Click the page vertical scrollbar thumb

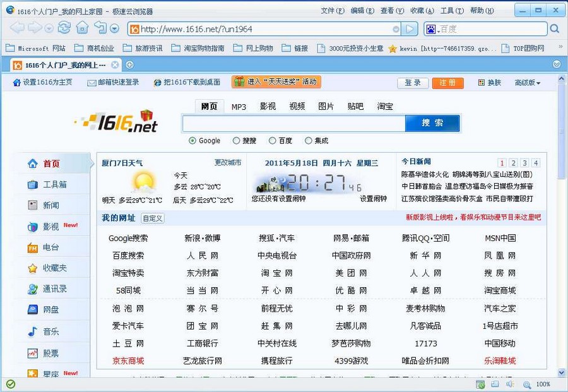pos(561,131)
